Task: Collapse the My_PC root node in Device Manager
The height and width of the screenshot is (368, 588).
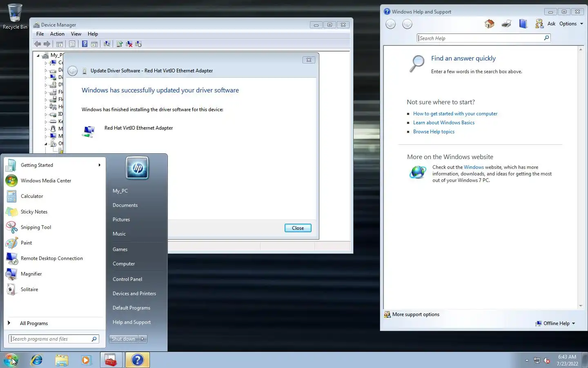Action: (38, 55)
